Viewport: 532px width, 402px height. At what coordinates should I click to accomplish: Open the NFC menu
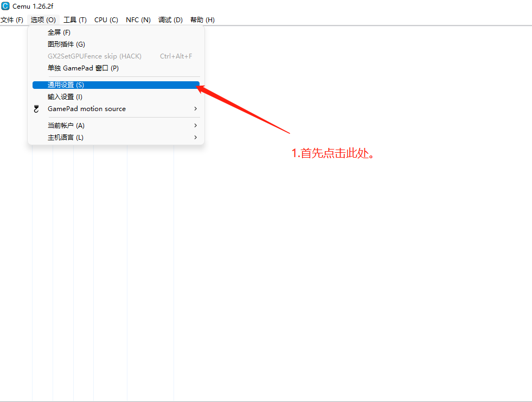(138, 20)
